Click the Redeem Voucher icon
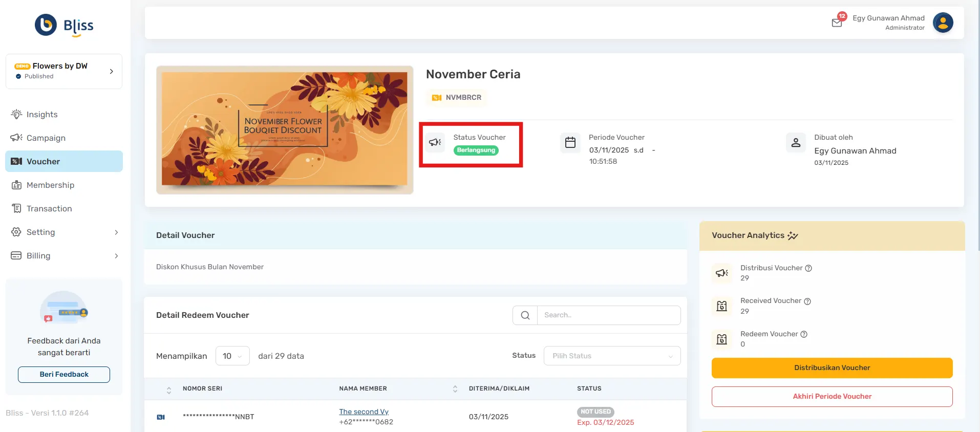The width and height of the screenshot is (980, 432). [722, 339]
